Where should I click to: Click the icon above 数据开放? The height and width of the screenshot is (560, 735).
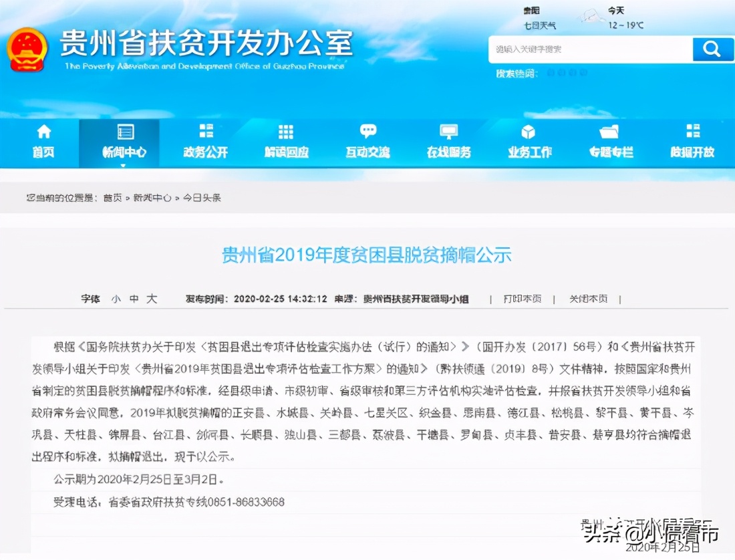[x=691, y=132]
